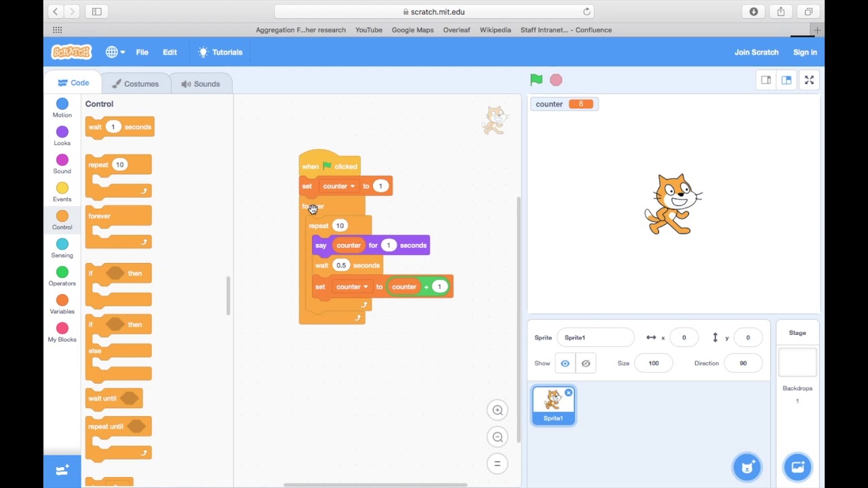The image size is (868, 488).
Task: Click the forever palette block
Action: click(x=118, y=228)
